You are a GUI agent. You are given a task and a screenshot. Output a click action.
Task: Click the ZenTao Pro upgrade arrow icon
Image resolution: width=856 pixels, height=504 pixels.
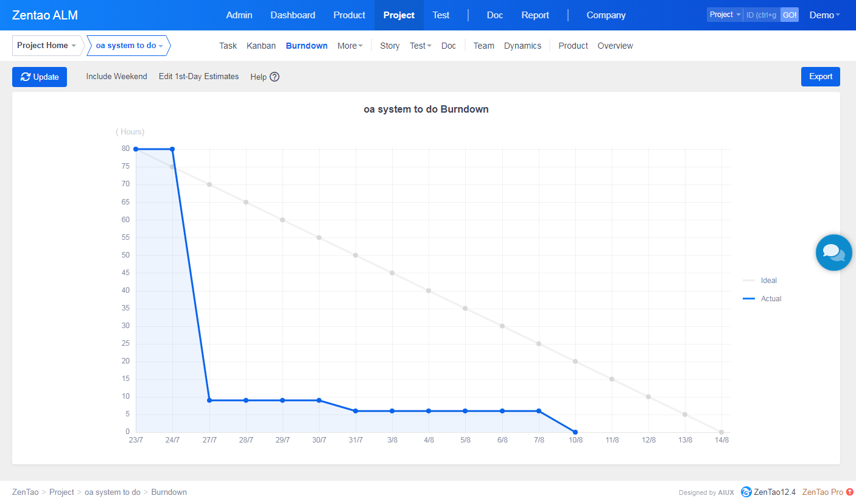[850, 492]
